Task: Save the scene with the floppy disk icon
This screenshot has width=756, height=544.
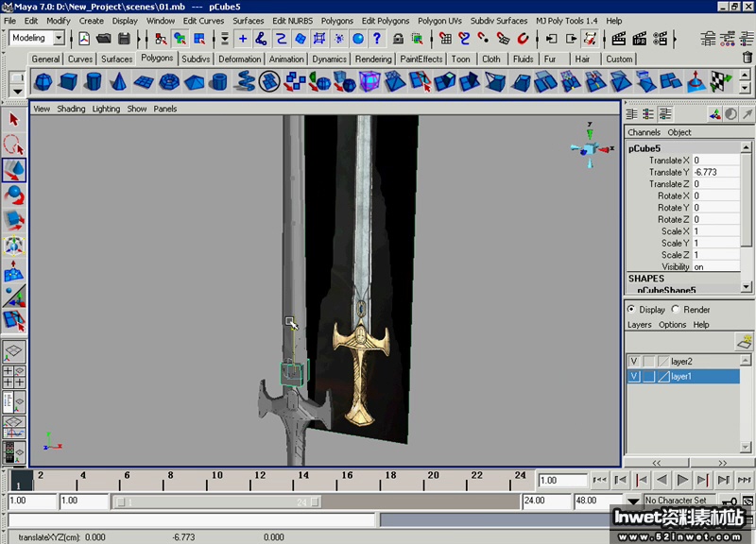Action: [124, 39]
